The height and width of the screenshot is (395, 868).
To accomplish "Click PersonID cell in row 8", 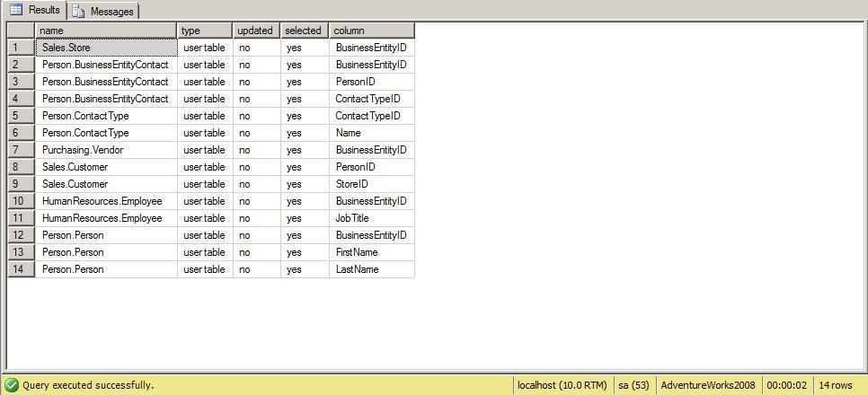I will click(371, 167).
